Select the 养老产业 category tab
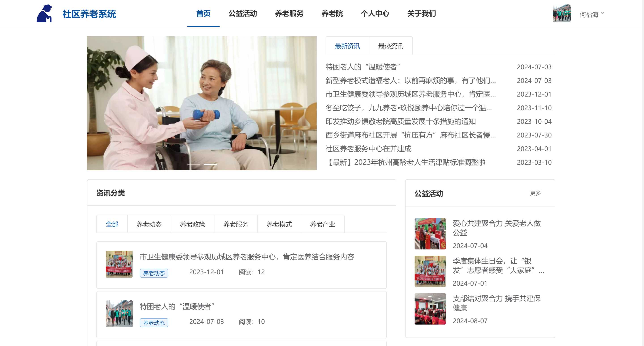Viewport: 644px width, 346px height. (x=322, y=224)
